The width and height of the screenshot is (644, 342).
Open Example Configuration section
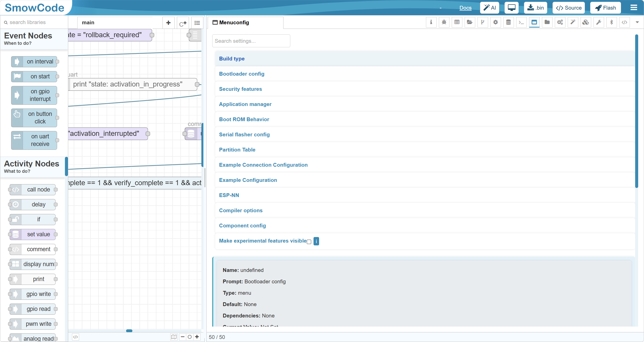coord(424,180)
